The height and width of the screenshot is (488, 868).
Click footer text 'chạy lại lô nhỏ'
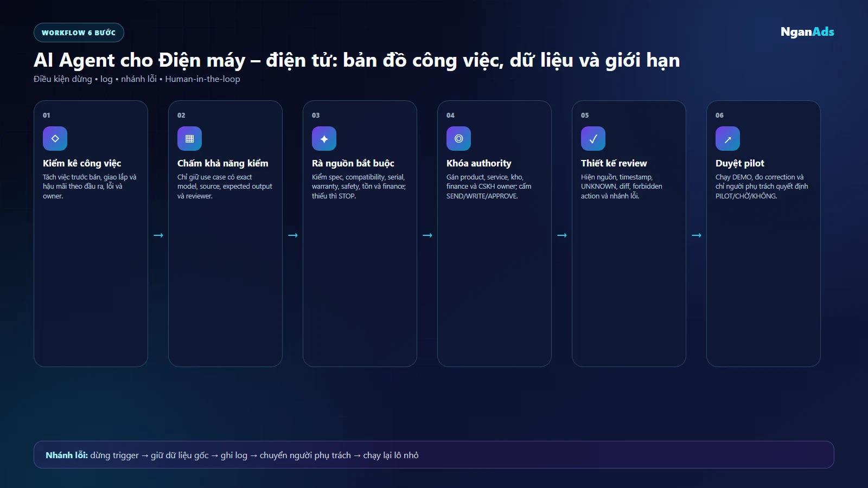(391, 455)
